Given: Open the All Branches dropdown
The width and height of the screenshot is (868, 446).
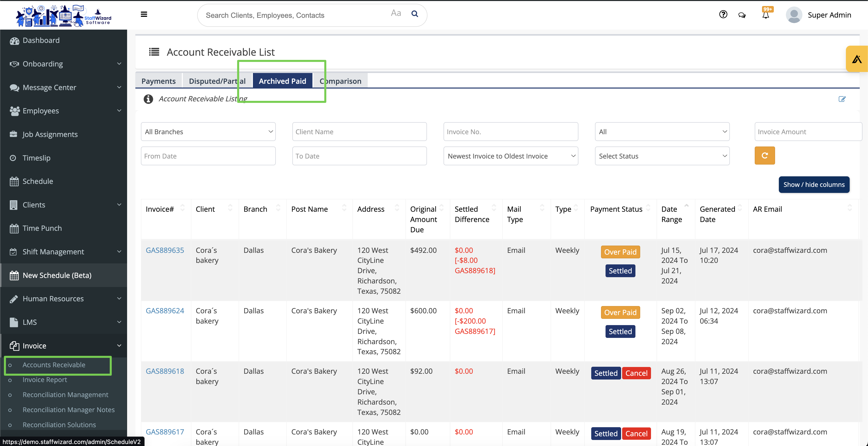Looking at the screenshot, I should (x=208, y=132).
